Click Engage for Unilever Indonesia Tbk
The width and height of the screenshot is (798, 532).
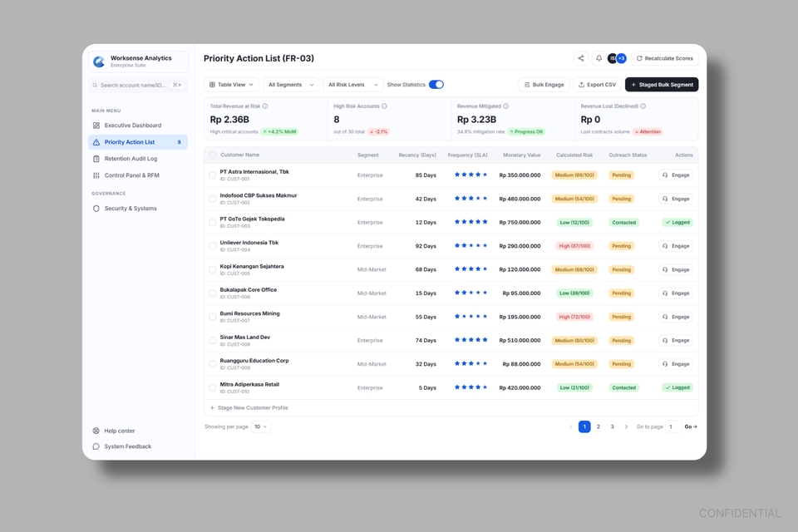[x=676, y=246]
